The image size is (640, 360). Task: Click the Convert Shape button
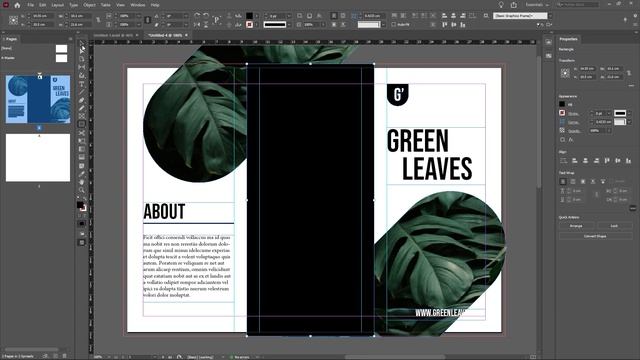[x=595, y=236]
